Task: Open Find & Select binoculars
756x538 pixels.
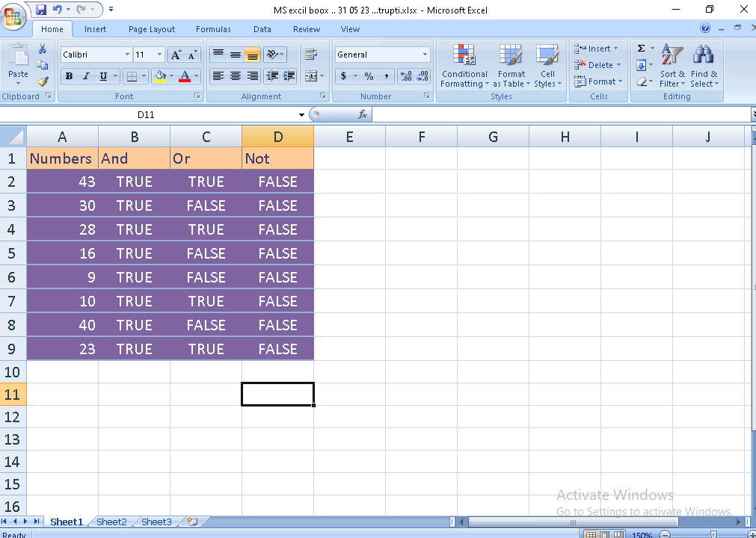Action: click(704, 66)
